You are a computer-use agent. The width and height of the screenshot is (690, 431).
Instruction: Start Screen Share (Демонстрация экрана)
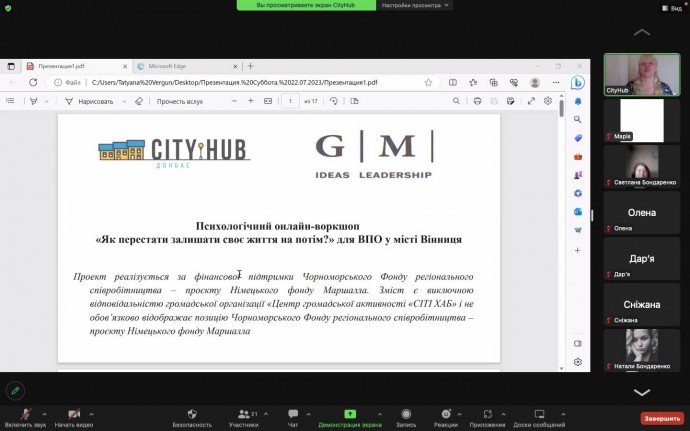[x=350, y=413]
